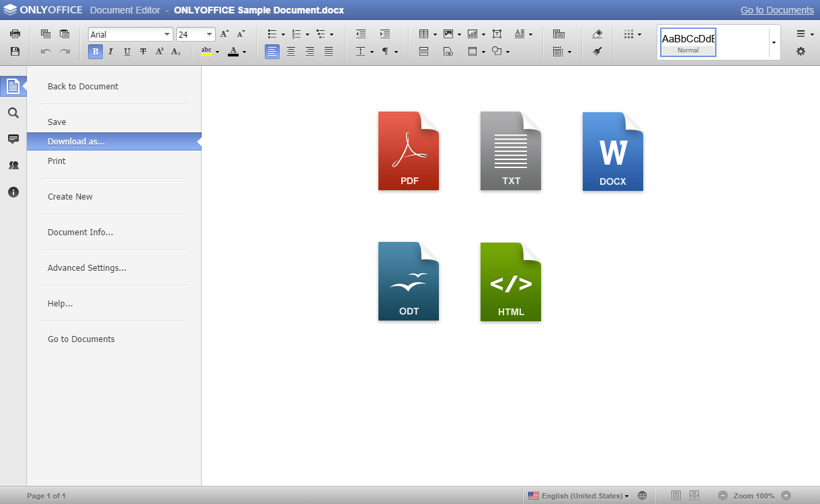Open the Insert Table dropdown
The width and height of the screenshot is (820, 504).
(435, 34)
